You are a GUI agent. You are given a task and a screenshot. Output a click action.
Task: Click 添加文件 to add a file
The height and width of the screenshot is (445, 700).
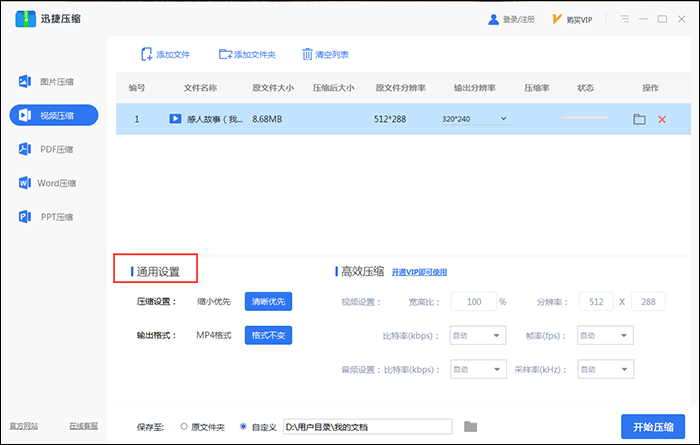point(165,54)
